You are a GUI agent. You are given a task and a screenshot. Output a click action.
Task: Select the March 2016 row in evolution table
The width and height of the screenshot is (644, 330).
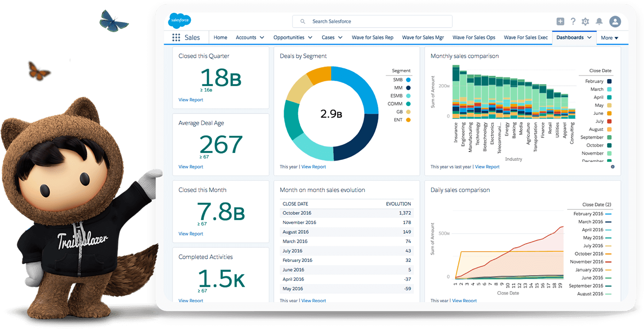point(347,241)
